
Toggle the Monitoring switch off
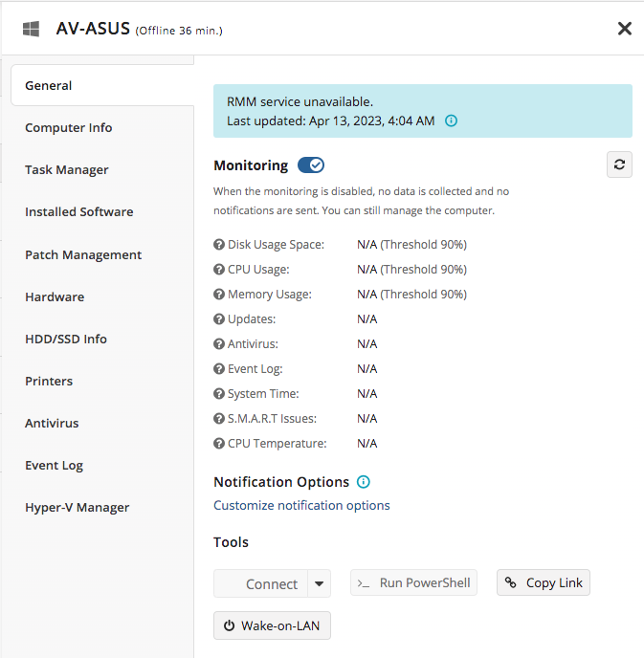point(311,164)
